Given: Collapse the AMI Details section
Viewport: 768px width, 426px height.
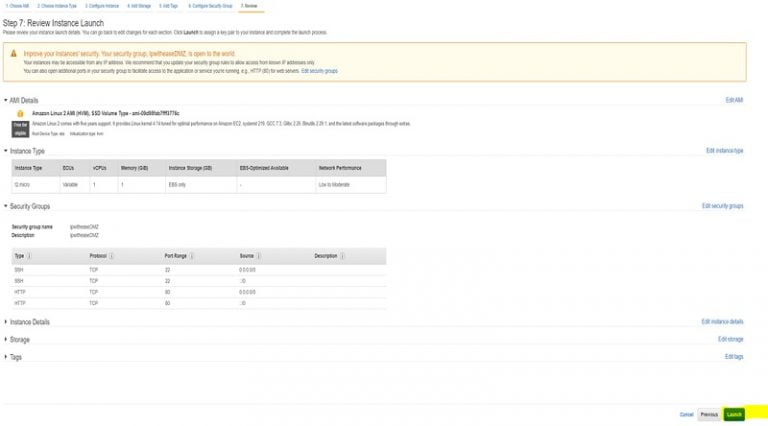Looking at the screenshot, I should click(x=6, y=100).
